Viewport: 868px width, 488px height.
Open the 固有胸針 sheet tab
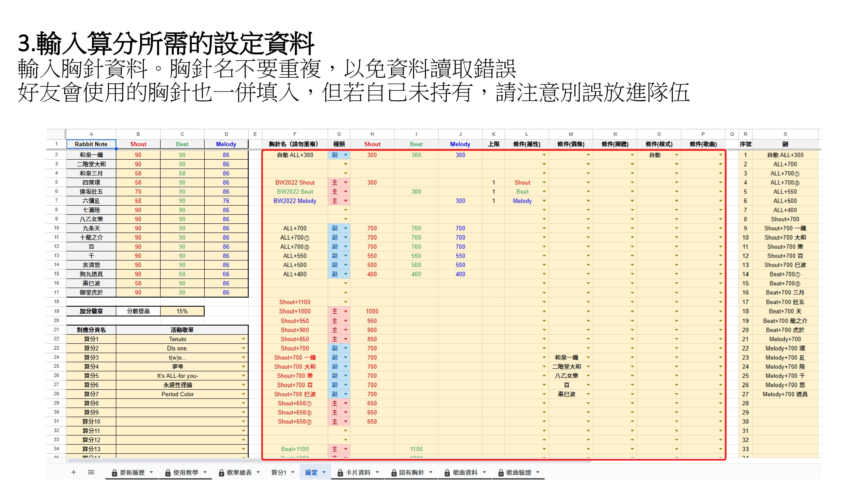(x=411, y=473)
